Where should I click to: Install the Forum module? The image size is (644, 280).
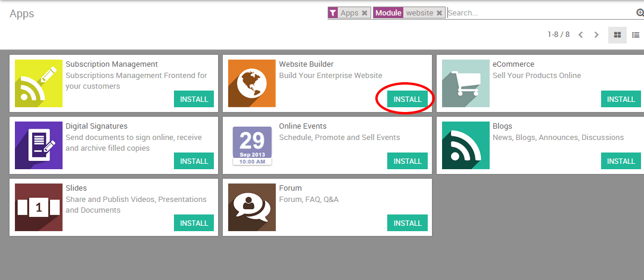point(407,223)
